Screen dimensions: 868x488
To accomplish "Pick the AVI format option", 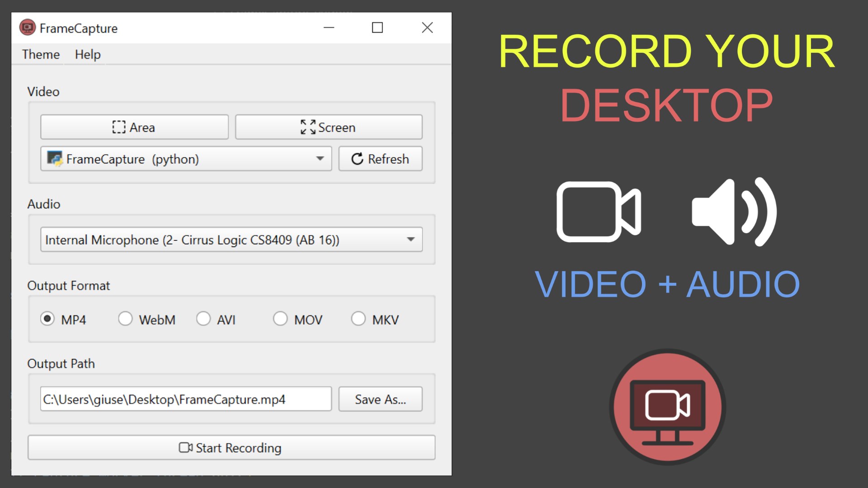I will click(203, 319).
